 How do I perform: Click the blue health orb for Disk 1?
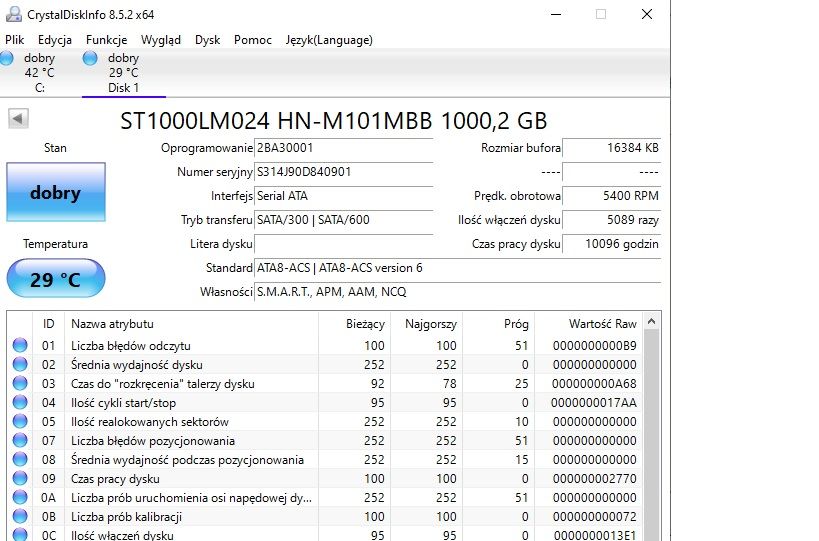(x=90, y=58)
